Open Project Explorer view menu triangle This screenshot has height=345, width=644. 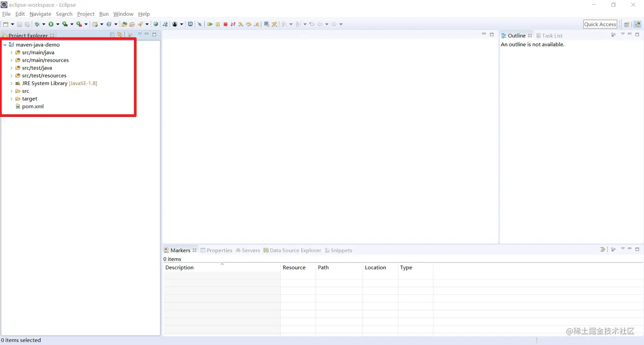(x=140, y=34)
